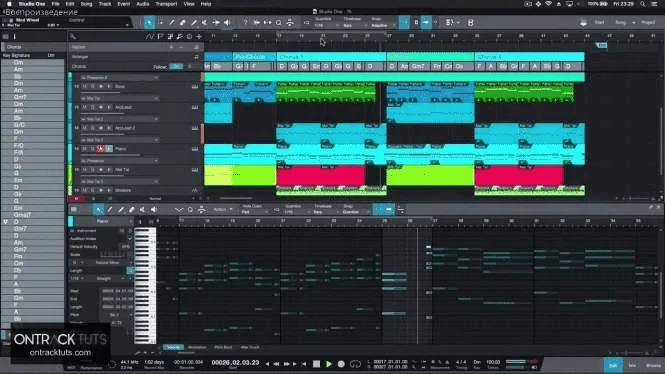The height and width of the screenshot is (374, 665).
Task: Select the Eraser tool in the piano roll editor
Action: pos(131,209)
